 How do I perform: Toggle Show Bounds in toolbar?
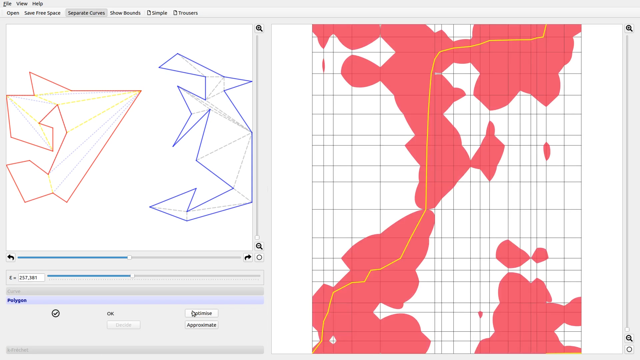125,13
